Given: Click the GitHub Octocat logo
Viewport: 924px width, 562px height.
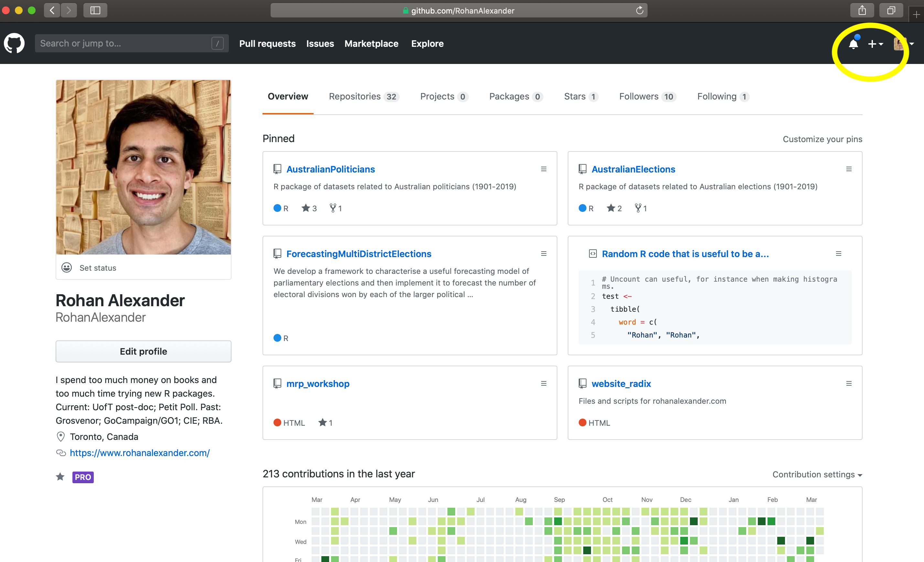Looking at the screenshot, I should pos(14,43).
